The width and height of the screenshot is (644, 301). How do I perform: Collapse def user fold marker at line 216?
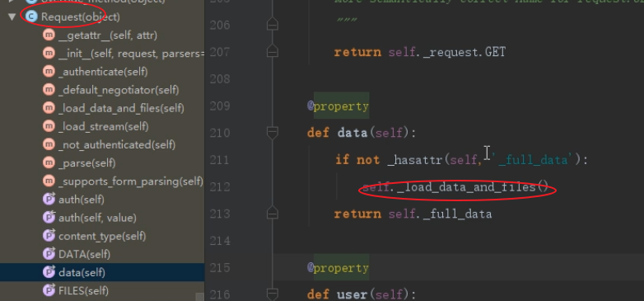pos(272,294)
